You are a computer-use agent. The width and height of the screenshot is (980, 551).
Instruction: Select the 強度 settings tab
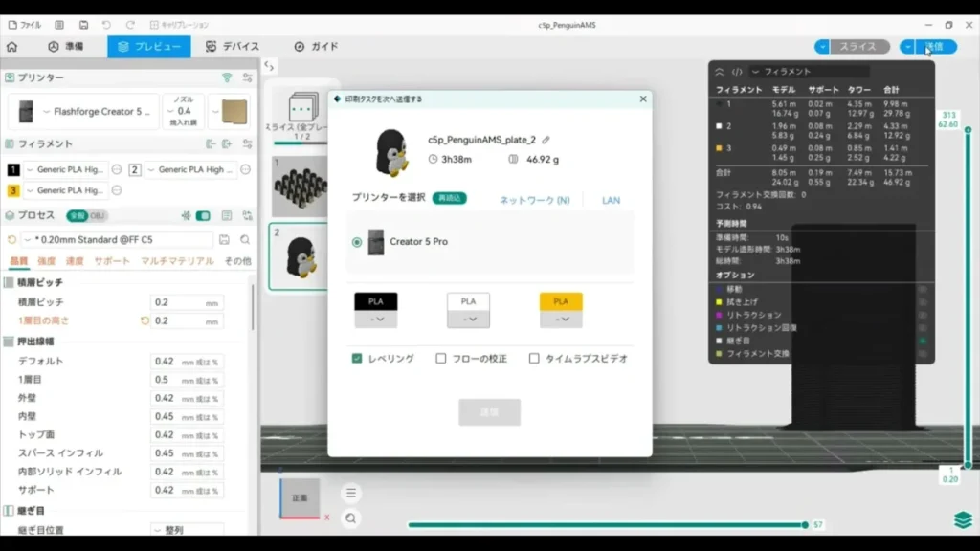pos(46,261)
